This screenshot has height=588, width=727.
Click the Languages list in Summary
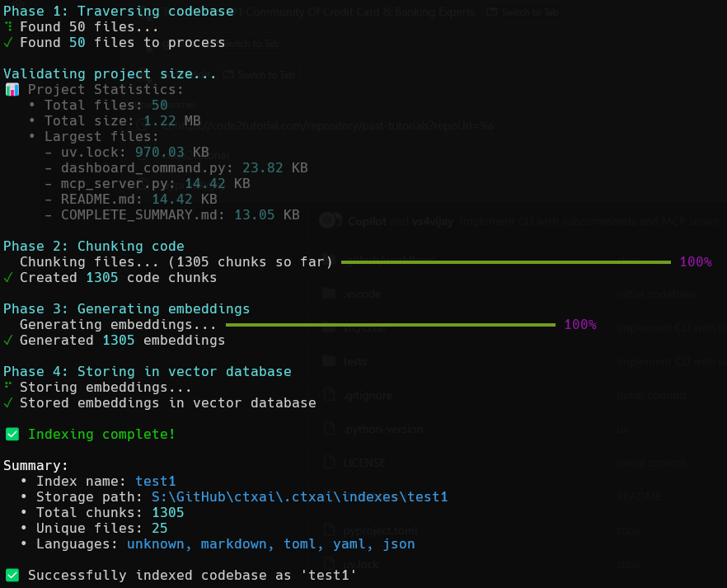(x=270, y=544)
